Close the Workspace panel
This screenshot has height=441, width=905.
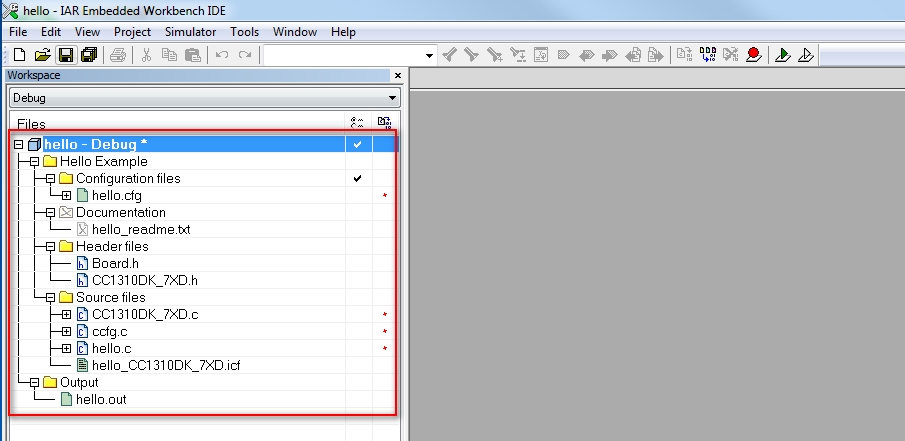[x=398, y=76]
